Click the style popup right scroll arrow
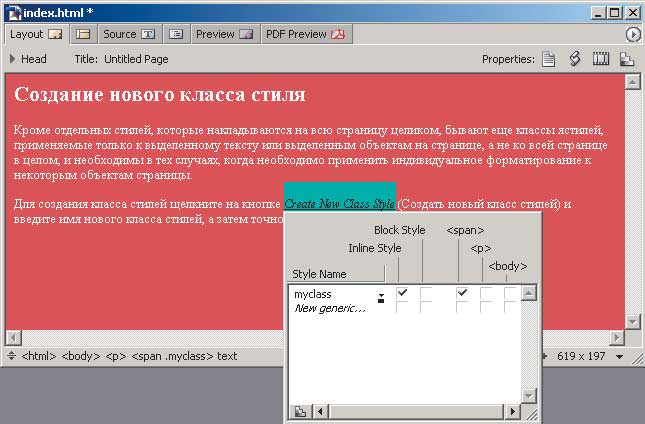Viewport: 645px width, 424px height. (512, 411)
